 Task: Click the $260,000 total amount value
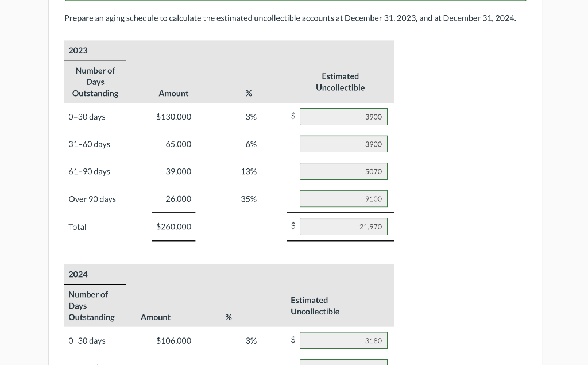click(x=173, y=226)
